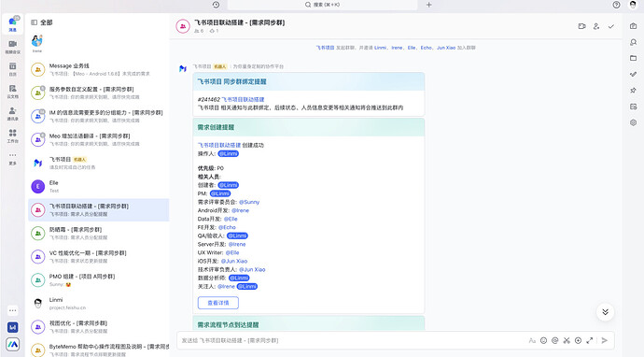Open the IM 的信息流 group chat
Screen dimensions: 644x357
point(99,117)
